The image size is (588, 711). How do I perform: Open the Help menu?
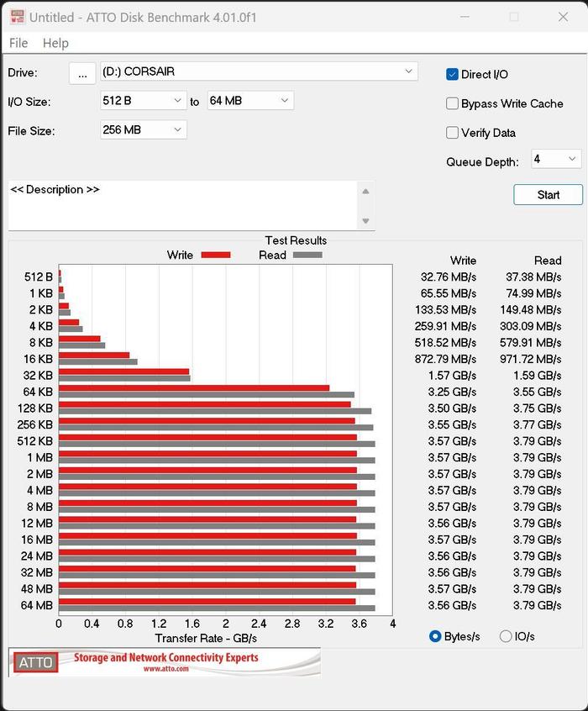(x=55, y=43)
